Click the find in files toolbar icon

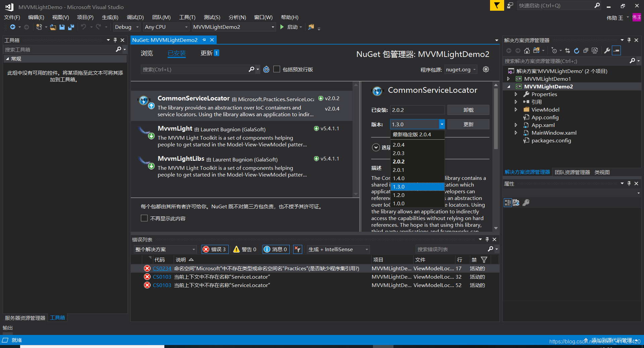click(311, 27)
